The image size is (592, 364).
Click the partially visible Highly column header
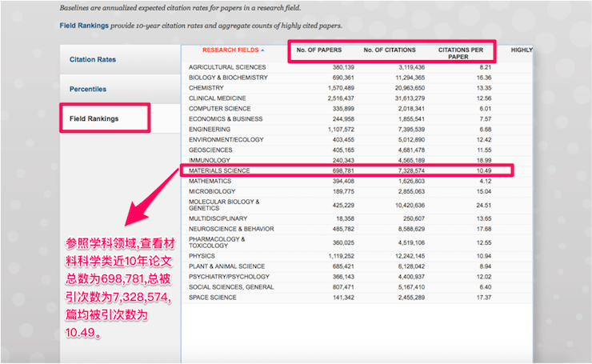pyautogui.click(x=521, y=50)
